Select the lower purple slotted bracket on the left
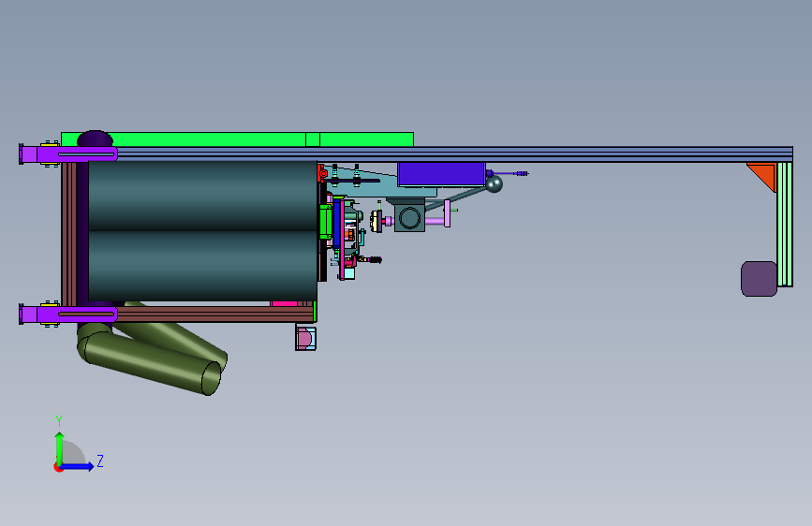 (x=78, y=314)
